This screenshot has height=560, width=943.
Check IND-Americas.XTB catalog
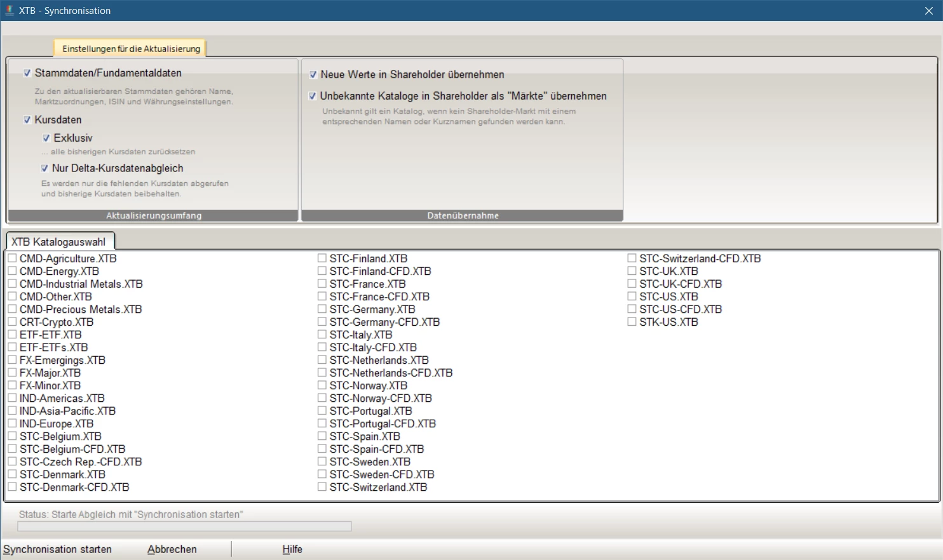pos(12,398)
